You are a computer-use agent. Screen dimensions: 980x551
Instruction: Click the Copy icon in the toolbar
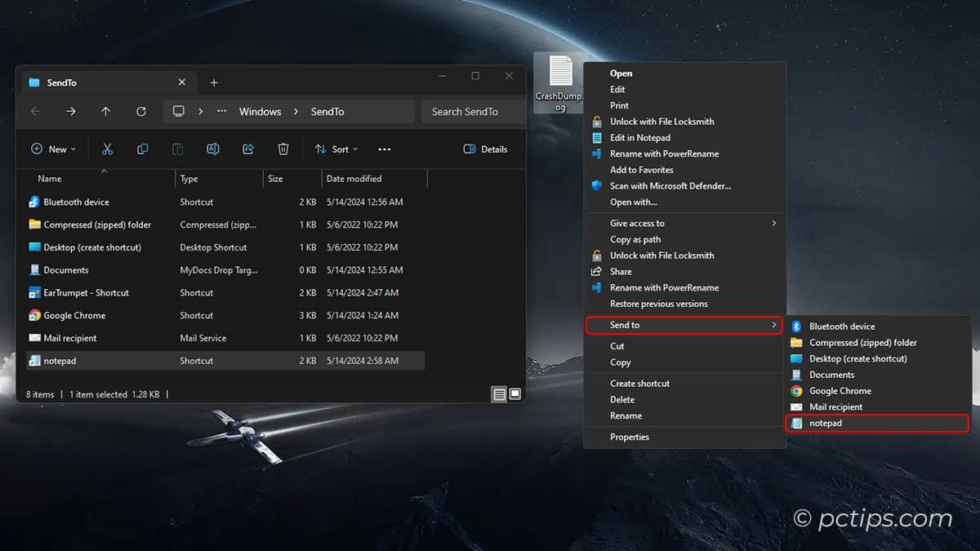(142, 149)
